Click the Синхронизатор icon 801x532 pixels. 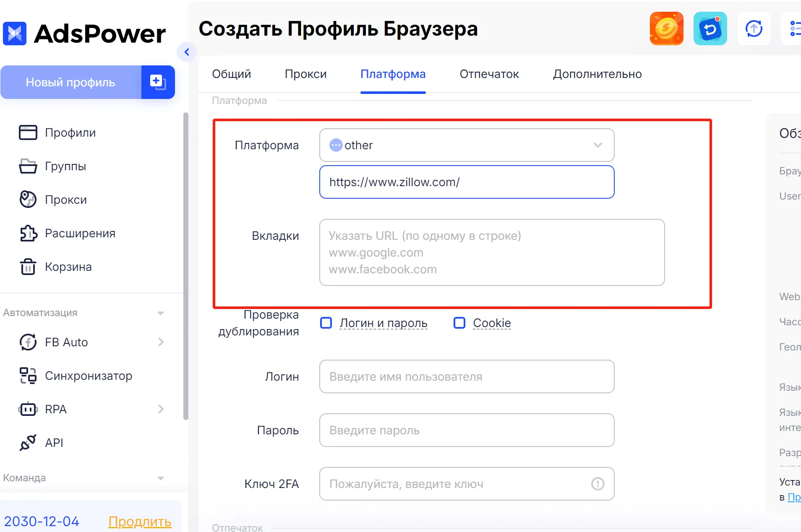(x=28, y=376)
